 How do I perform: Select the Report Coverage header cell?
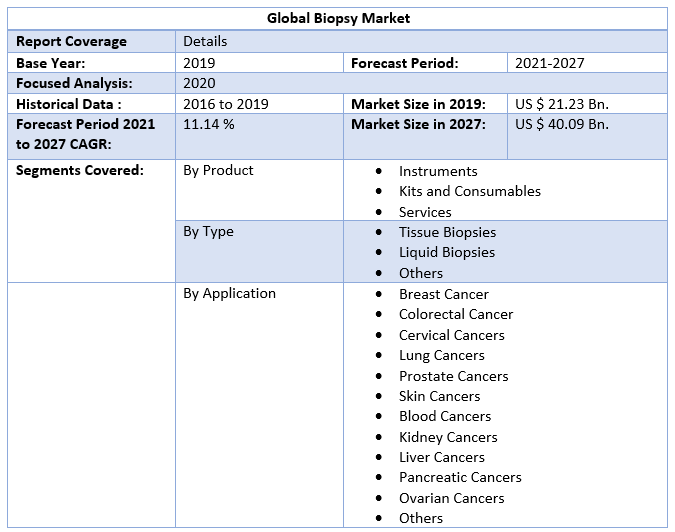(x=71, y=41)
